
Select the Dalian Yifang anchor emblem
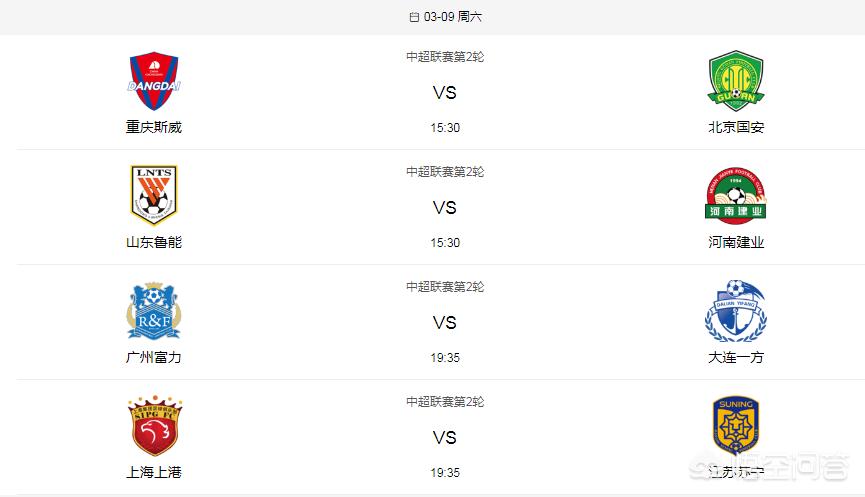click(x=736, y=311)
